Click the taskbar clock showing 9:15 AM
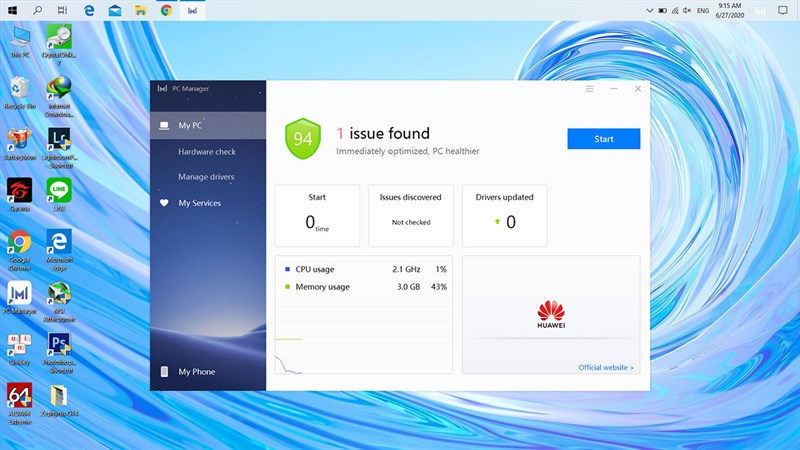 (730, 10)
